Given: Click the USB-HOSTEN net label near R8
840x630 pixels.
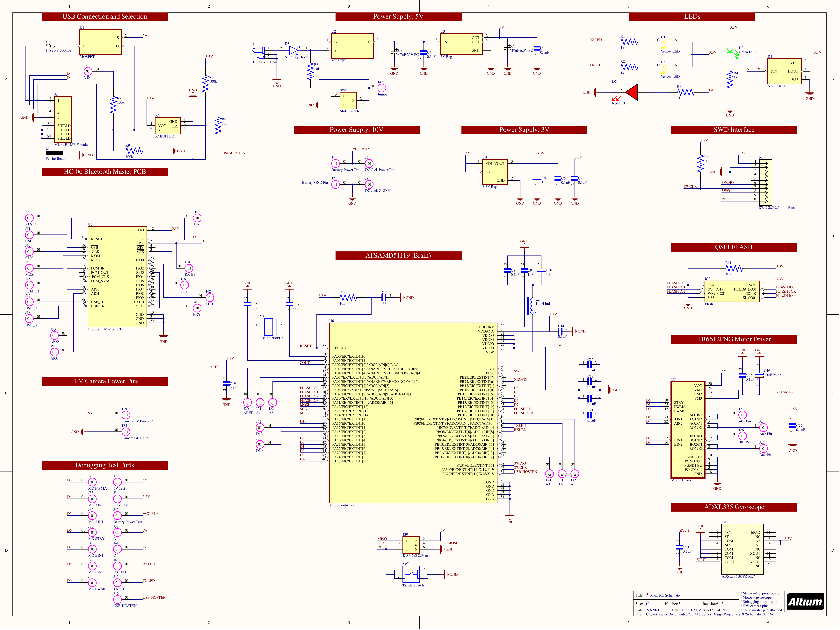Looking at the screenshot, I should click(x=234, y=153).
